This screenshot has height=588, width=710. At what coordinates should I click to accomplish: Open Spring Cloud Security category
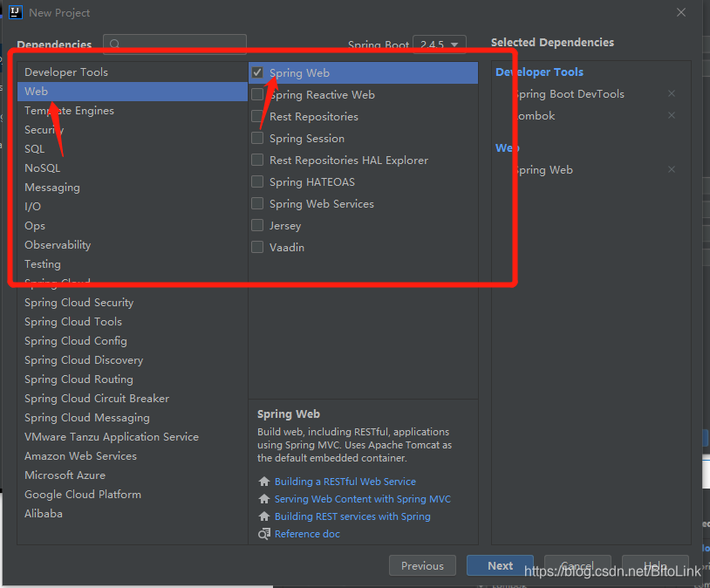tap(133, 302)
